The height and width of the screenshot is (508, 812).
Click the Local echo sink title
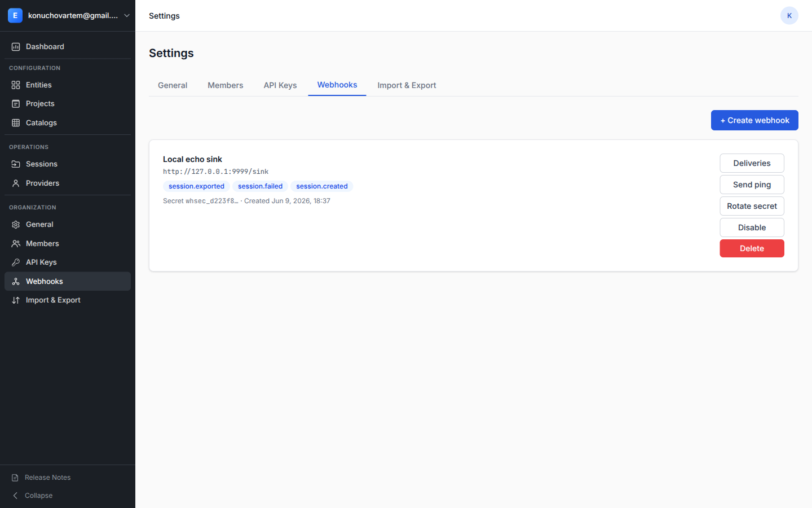tap(192, 159)
